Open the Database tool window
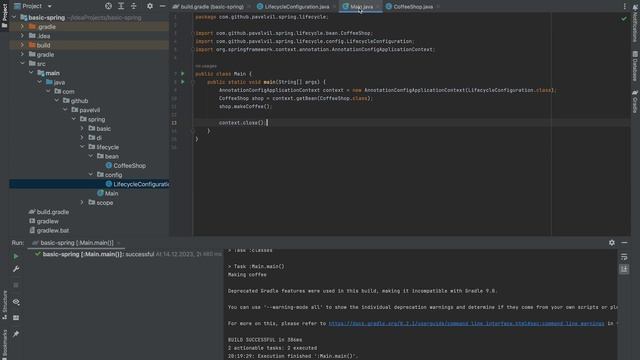 pos(635,66)
